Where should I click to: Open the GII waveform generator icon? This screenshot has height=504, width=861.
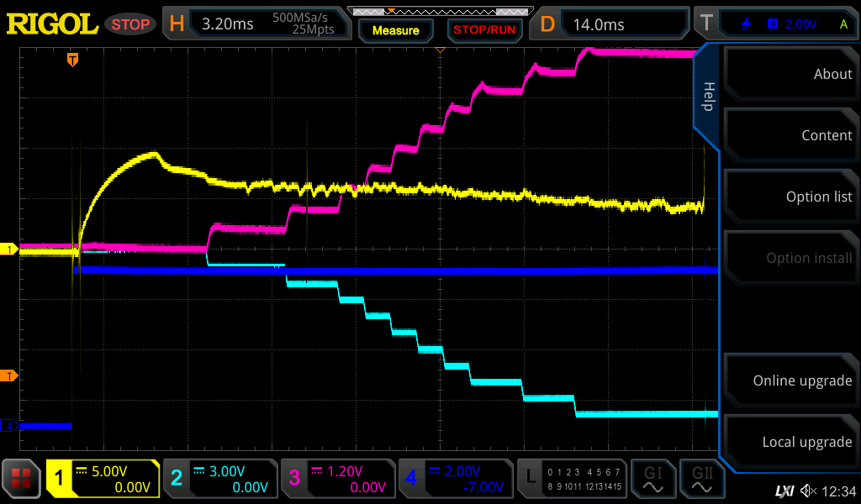pyautogui.click(x=701, y=480)
